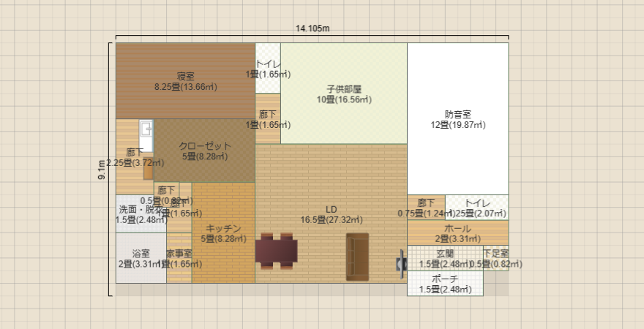Select the 廊下 0.5畳 below クローゼット

pyautogui.click(x=166, y=190)
